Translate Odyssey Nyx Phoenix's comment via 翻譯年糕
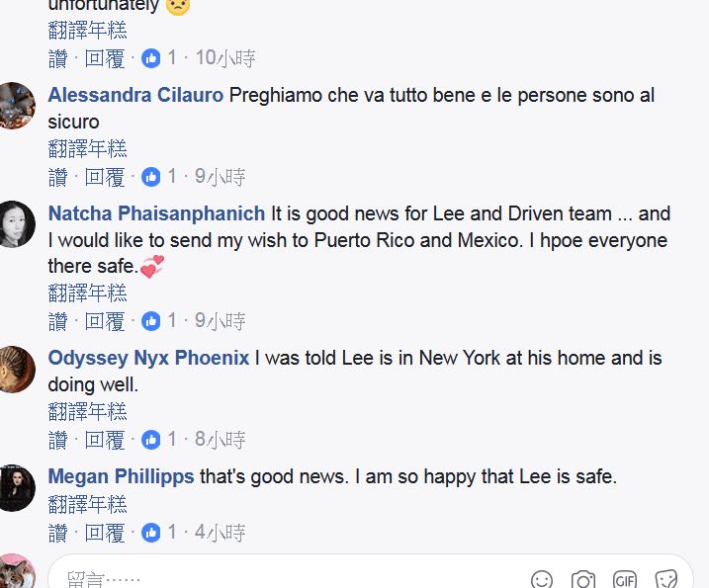This screenshot has height=588, width=709. point(87,411)
